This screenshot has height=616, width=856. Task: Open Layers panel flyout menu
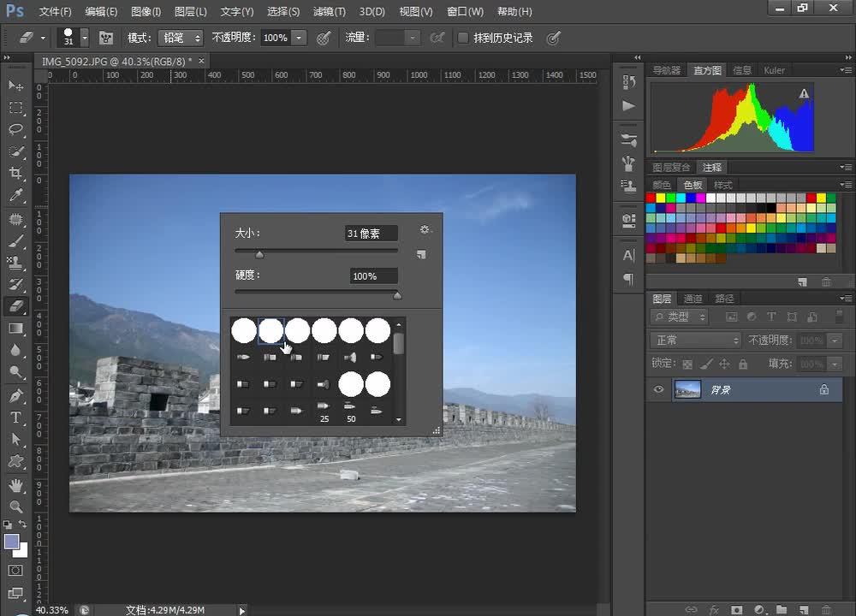pyautogui.click(x=846, y=298)
